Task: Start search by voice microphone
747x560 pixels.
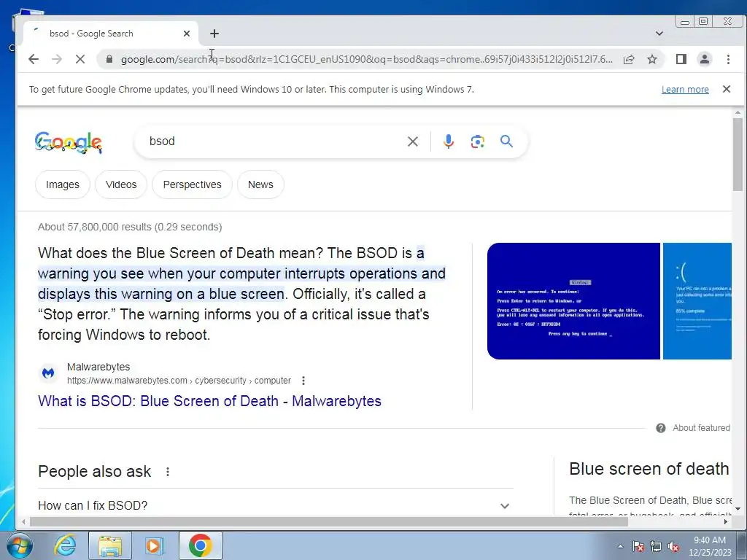Action: point(449,141)
